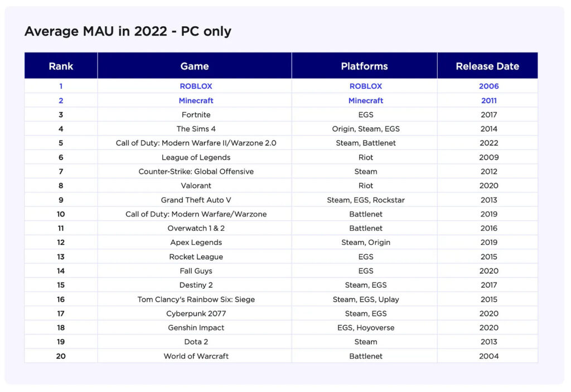Image resolution: width=571 pixels, height=392 pixels.
Task: Click the Release Date column header
Action: pos(487,66)
